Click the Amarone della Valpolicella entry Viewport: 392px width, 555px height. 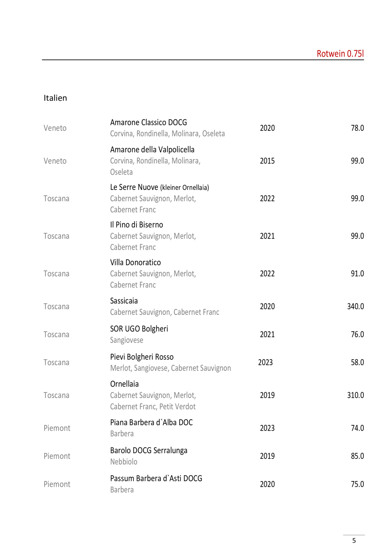(152, 150)
